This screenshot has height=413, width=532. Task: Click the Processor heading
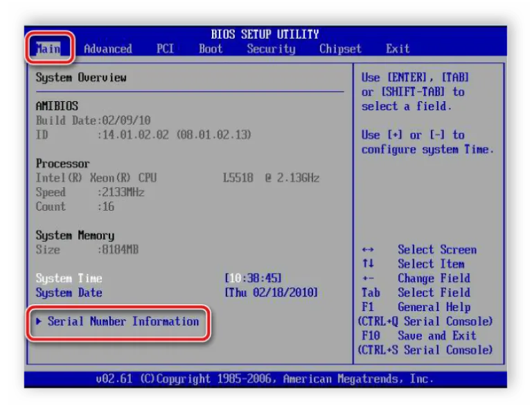pyautogui.click(x=63, y=164)
